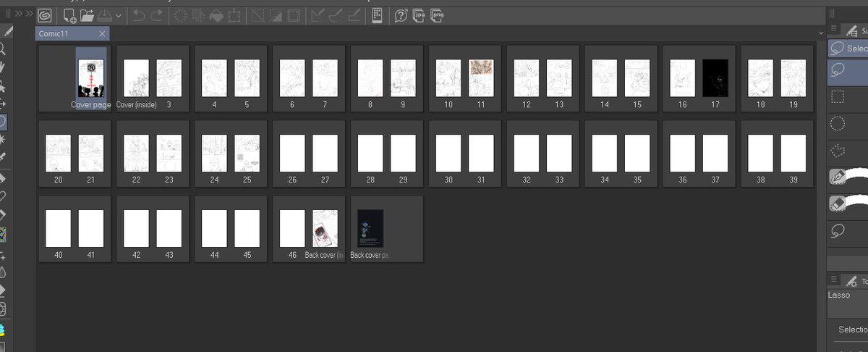The width and height of the screenshot is (868, 352).
Task: Choose the Erase selection sub tool
Action: pos(848,204)
